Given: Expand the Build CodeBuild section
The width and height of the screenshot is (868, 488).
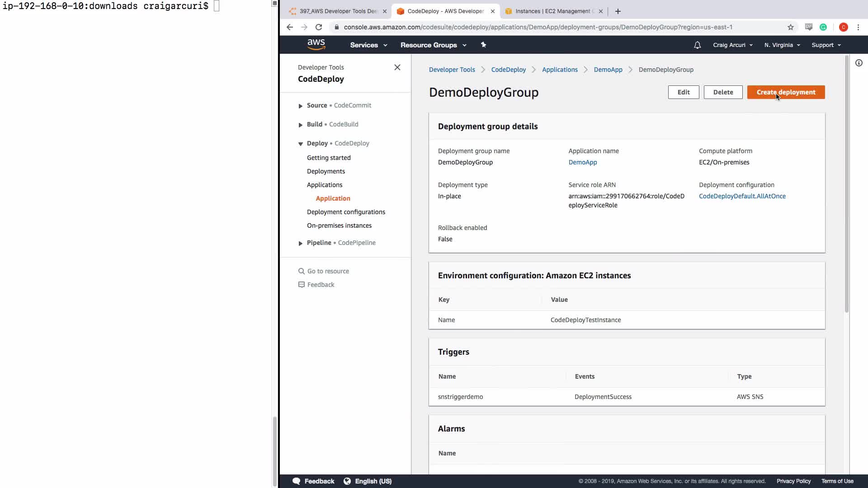Looking at the screenshot, I should pyautogui.click(x=301, y=125).
